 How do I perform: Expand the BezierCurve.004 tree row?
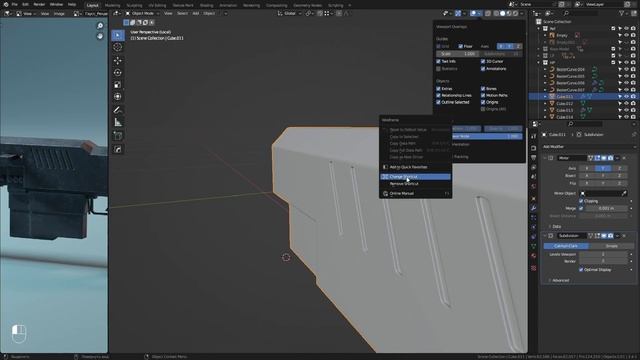pos(545,70)
